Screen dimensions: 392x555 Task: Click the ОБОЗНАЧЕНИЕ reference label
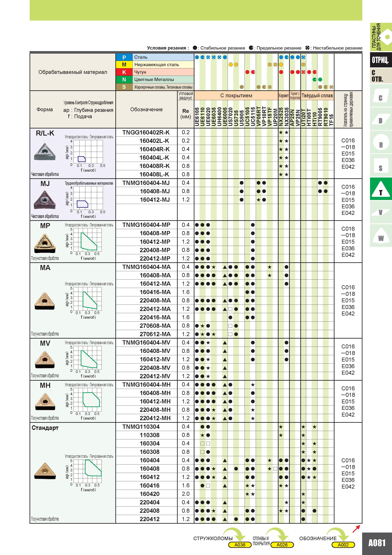318,538
